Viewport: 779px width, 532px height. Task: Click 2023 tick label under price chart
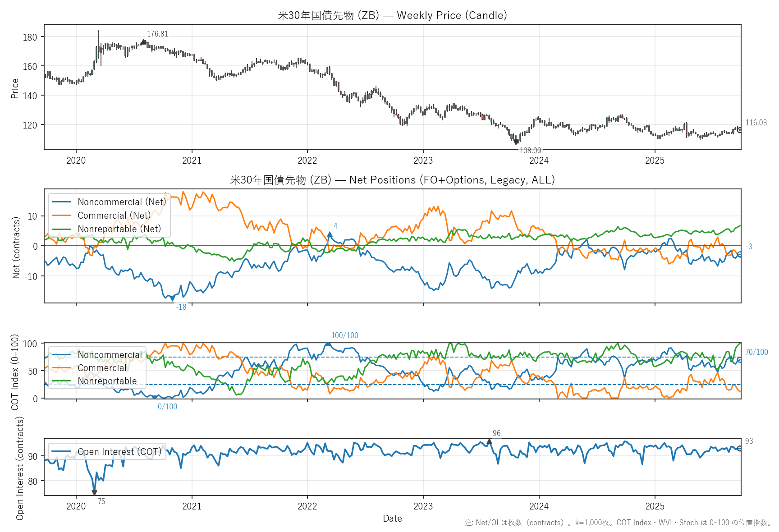point(423,161)
